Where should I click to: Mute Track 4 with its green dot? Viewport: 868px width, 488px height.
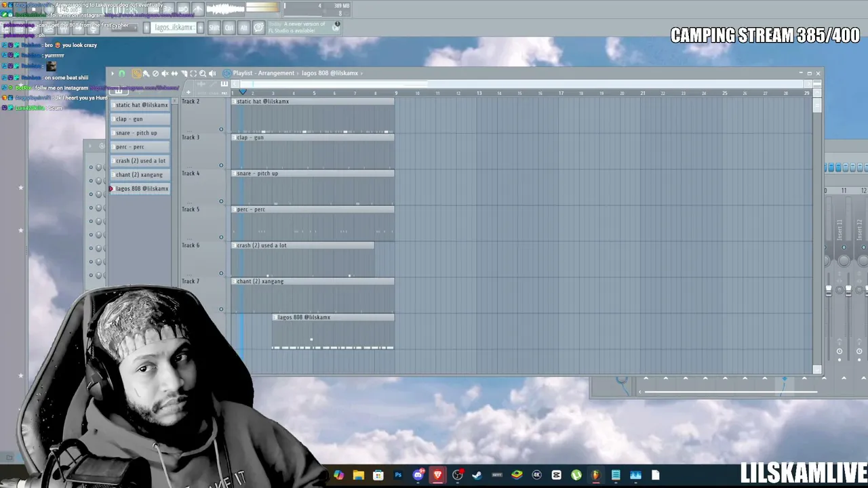tap(221, 201)
